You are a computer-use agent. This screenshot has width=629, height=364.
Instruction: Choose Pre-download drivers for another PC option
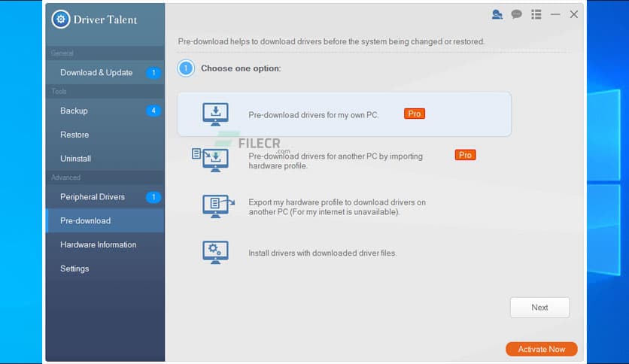coord(336,161)
